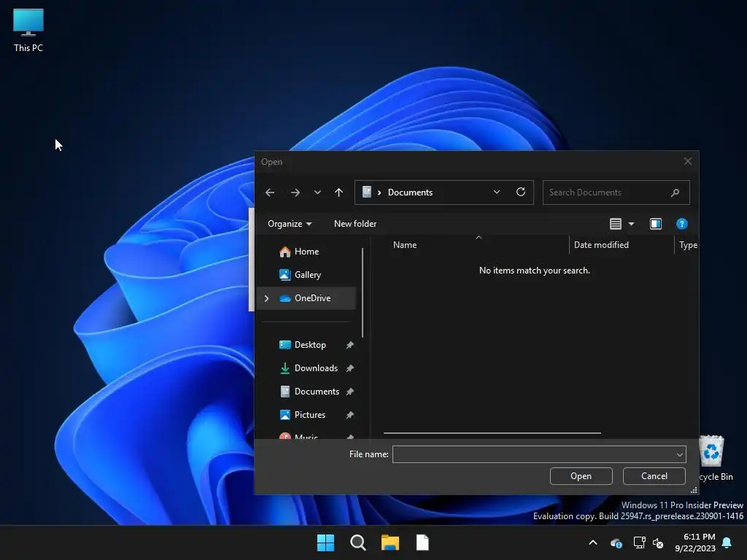
Task: Open the notifications bell
Action: (727, 542)
